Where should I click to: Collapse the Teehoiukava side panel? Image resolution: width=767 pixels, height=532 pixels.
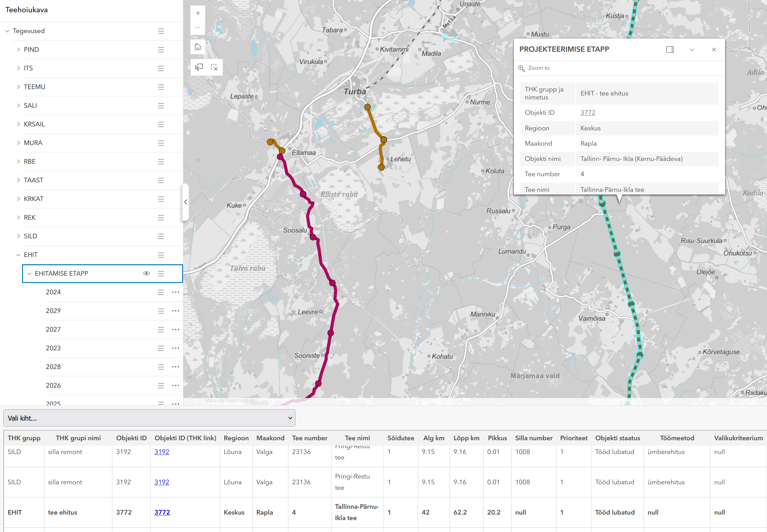coord(186,202)
